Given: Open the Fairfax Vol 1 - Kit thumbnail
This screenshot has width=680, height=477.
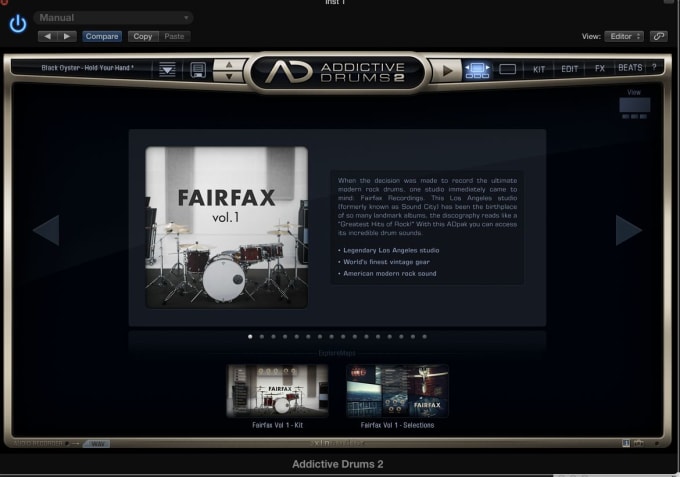Looking at the screenshot, I should click(x=278, y=391).
